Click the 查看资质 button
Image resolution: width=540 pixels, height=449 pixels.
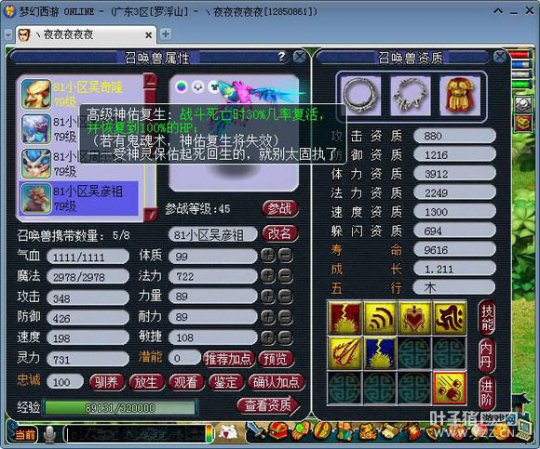tap(268, 406)
